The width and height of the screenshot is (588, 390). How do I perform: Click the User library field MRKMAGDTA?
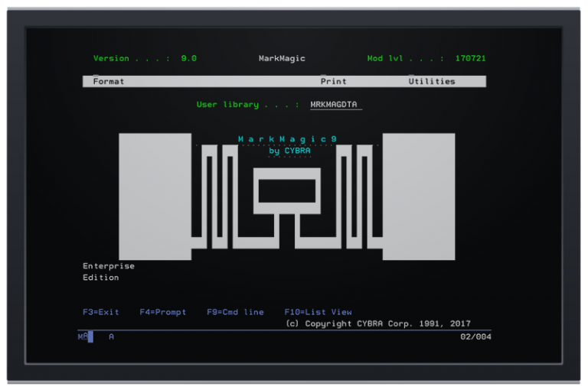(335, 105)
